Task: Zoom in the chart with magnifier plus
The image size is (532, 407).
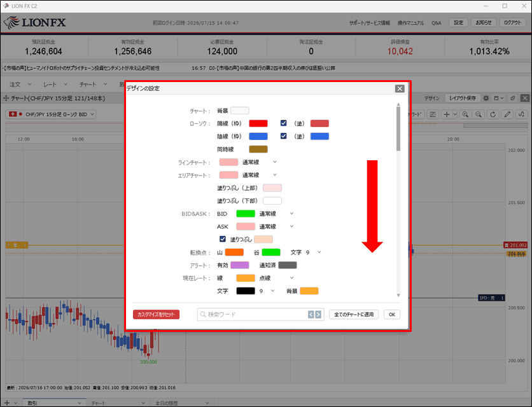Action: point(465,114)
